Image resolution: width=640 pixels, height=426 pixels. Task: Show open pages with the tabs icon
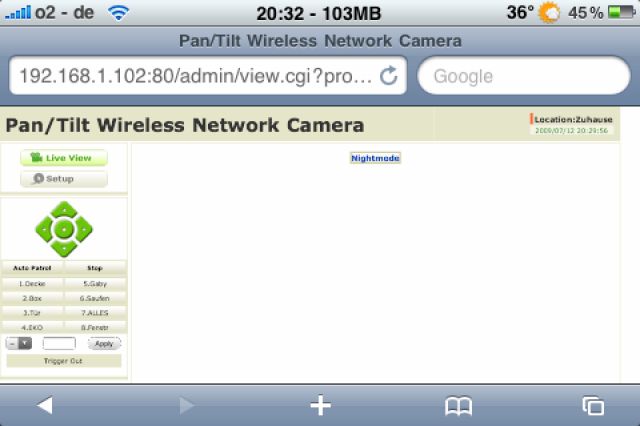pyautogui.click(x=593, y=406)
